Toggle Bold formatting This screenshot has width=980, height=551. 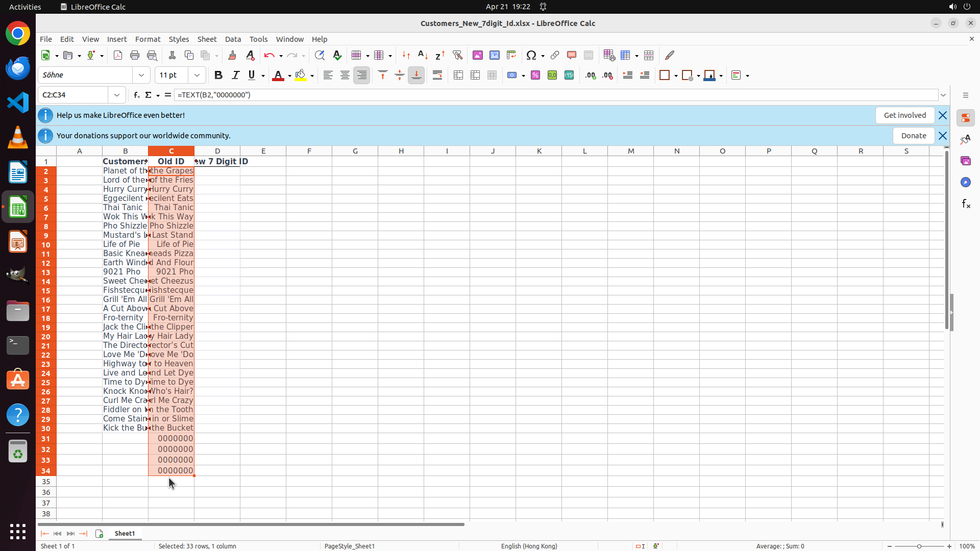(x=218, y=76)
